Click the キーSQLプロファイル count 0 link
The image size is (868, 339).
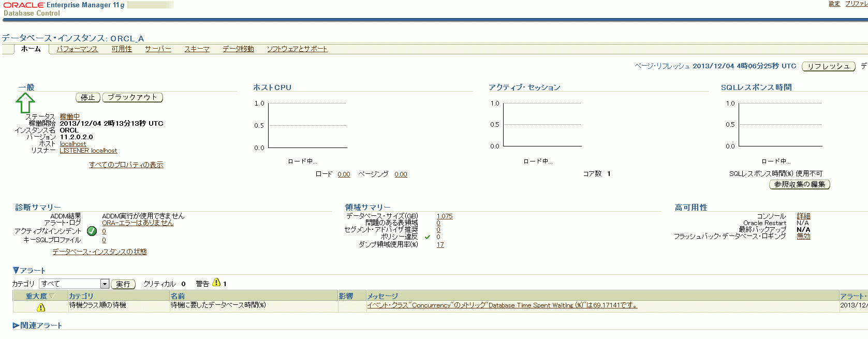(104, 240)
